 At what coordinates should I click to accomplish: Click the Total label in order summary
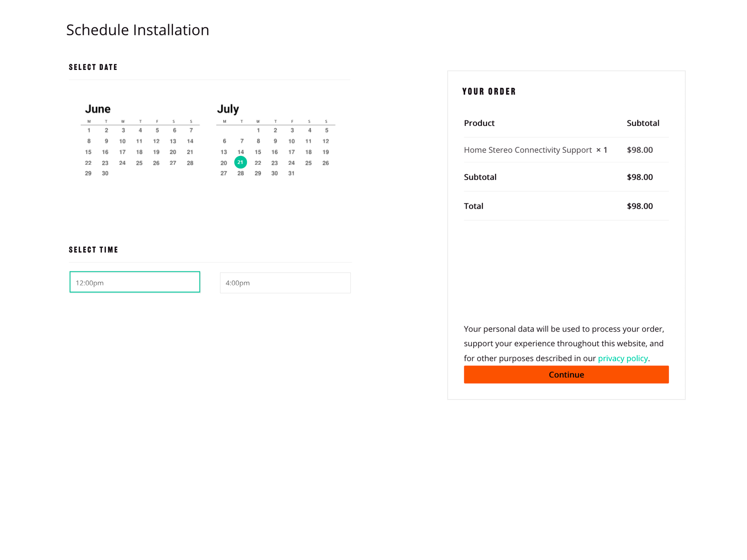click(474, 206)
